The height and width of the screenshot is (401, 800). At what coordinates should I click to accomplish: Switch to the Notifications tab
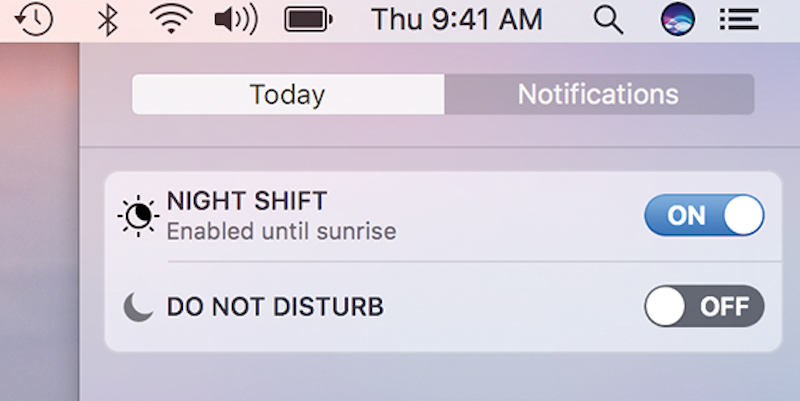[x=598, y=95]
